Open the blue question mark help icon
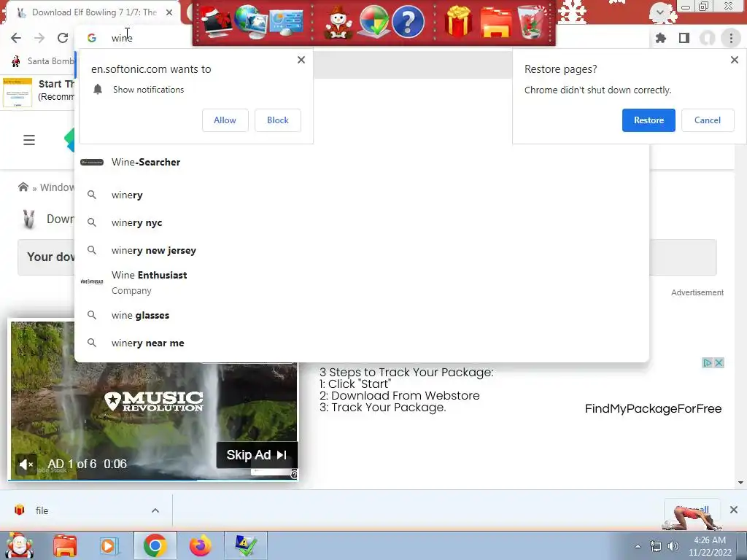The width and height of the screenshot is (747, 560). coord(409,22)
